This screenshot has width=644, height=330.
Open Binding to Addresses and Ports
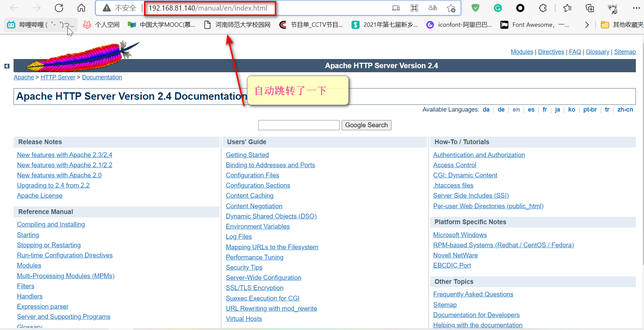pos(270,165)
